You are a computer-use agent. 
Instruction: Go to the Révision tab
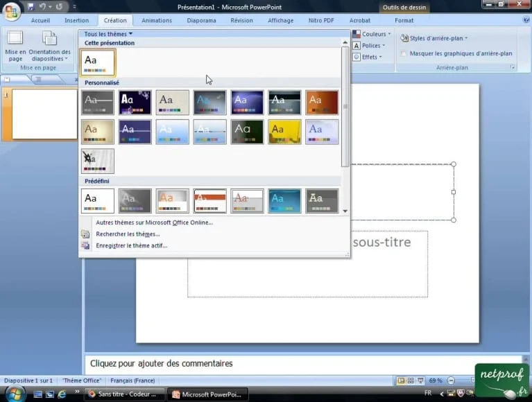pos(241,20)
